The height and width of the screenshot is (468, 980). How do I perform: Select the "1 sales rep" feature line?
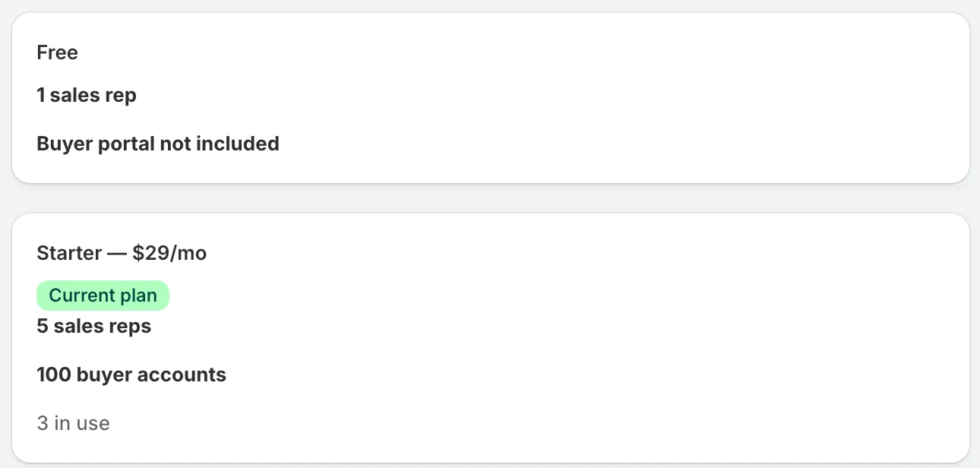click(x=87, y=95)
